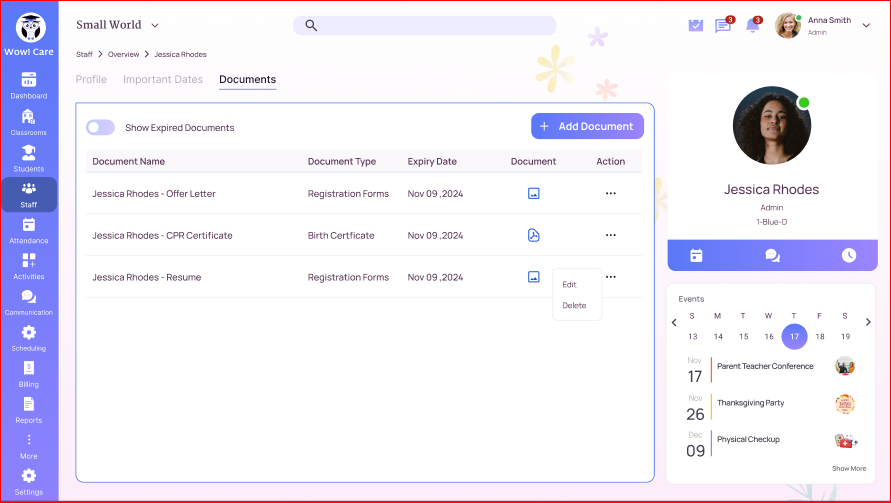Image resolution: width=891 pixels, height=503 pixels.
Task: Open action menu for Offer Letter row
Action: 610,194
